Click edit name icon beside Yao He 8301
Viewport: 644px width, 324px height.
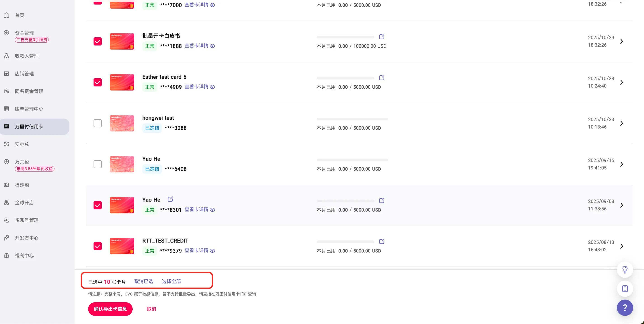coord(170,199)
